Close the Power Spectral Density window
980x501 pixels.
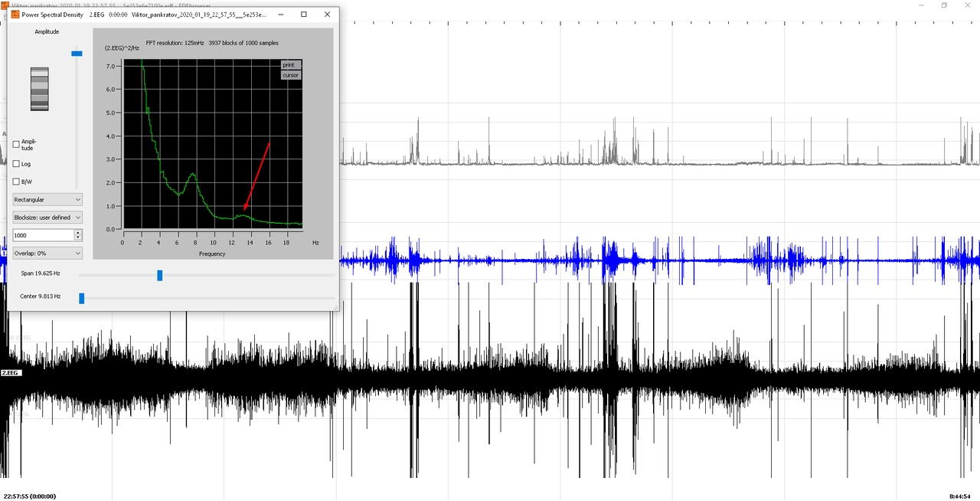[327, 15]
